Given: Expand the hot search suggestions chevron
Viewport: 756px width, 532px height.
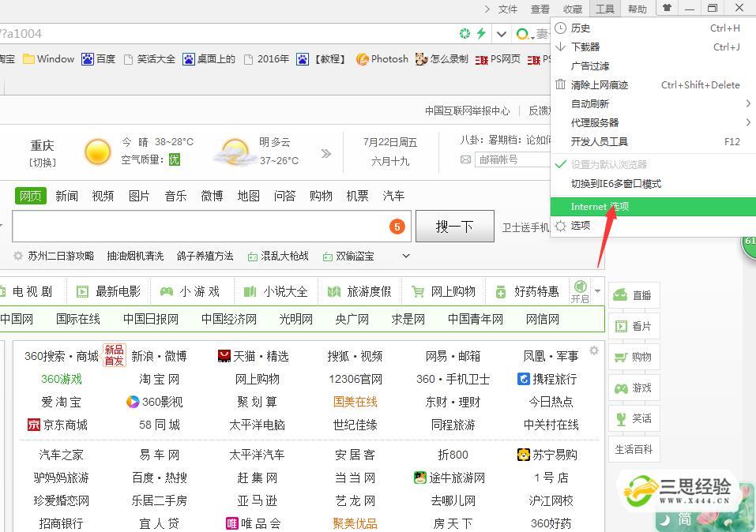Looking at the screenshot, I should (406, 256).
